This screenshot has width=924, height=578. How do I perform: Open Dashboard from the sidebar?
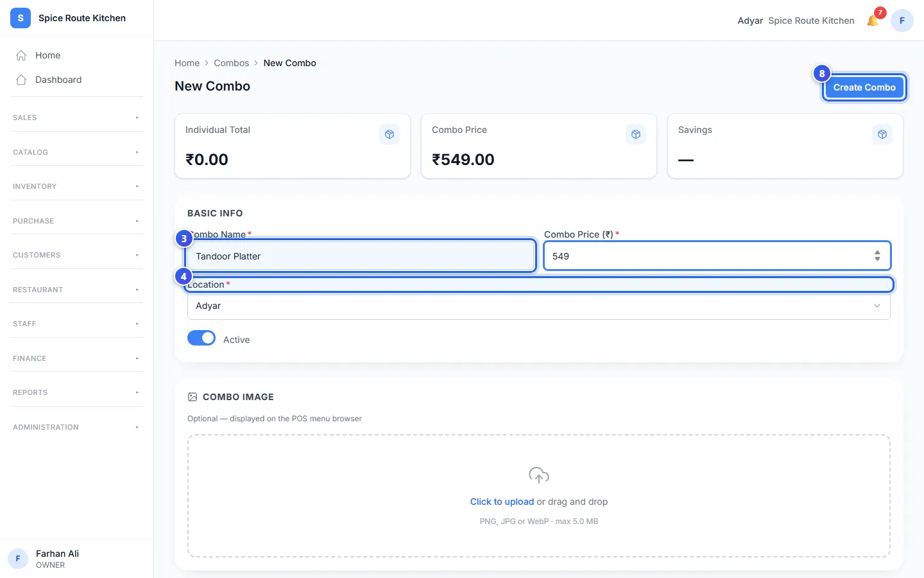tap(77, 80)
